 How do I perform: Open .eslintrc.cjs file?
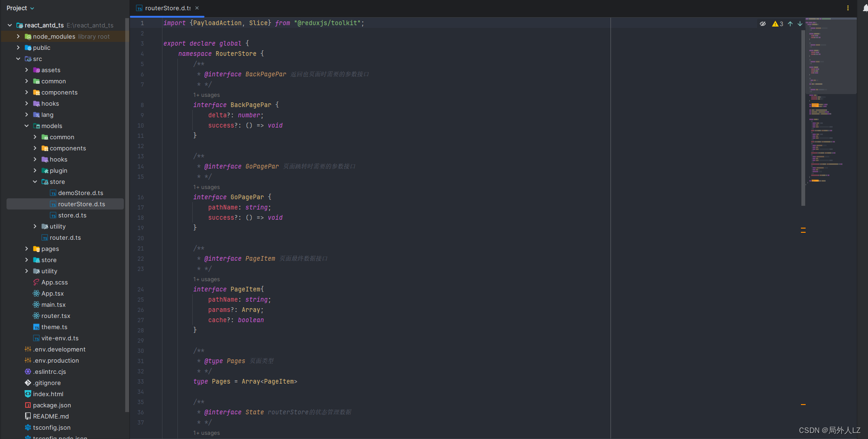click(49, 371)
